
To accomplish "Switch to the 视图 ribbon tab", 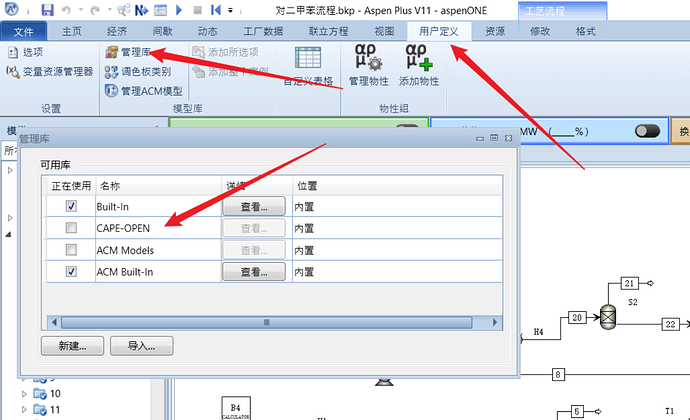I will pyautogui.click(x=384, y=31).
